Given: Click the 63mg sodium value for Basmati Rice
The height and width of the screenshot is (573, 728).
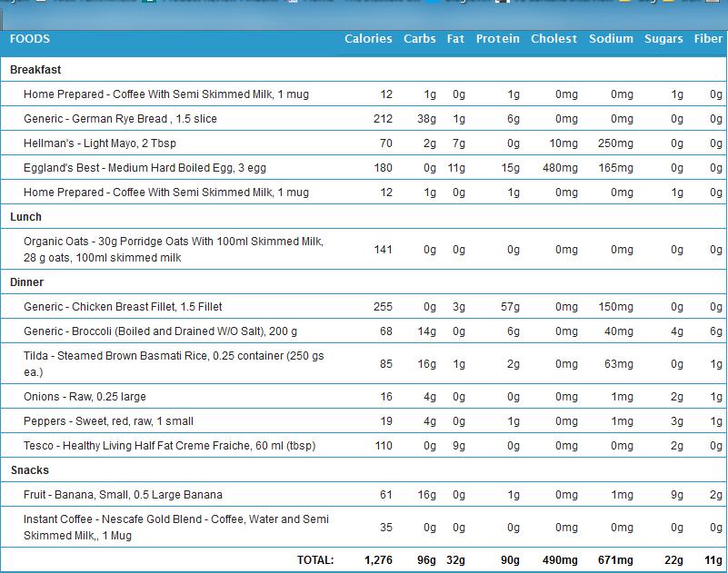Looking at the screenshot, I should (619, 364).
